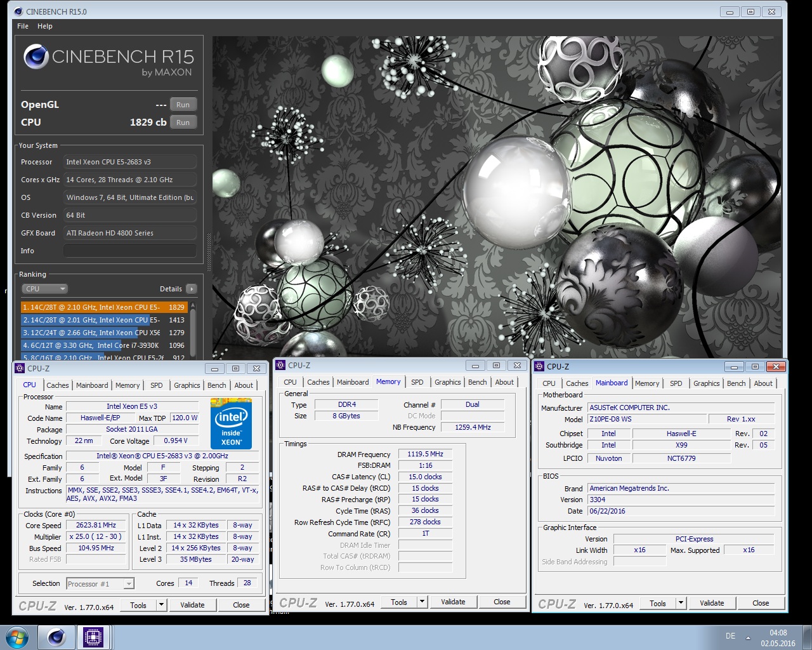
Task: Click icon of right CPU-Z window title
Action: pyautogui.click(x=539, y=366)
